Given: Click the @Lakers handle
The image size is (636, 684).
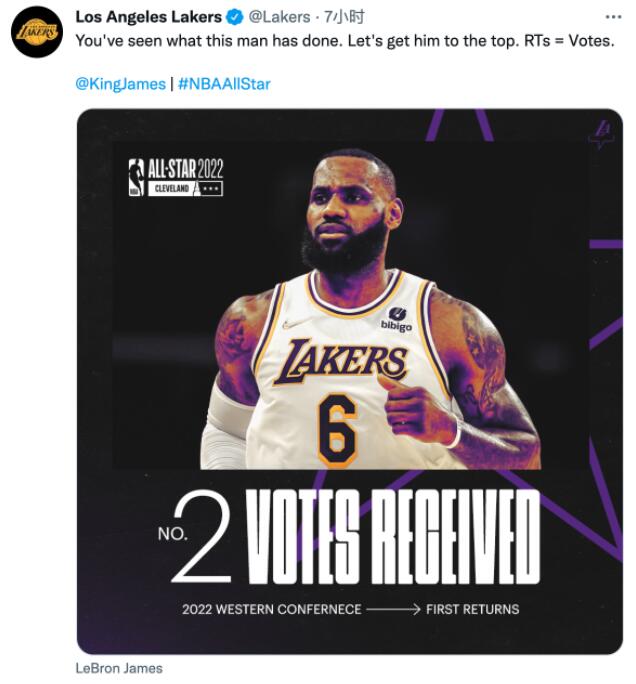Looking at the screenshot, I should pyautogui.click(x=279, y=17).
